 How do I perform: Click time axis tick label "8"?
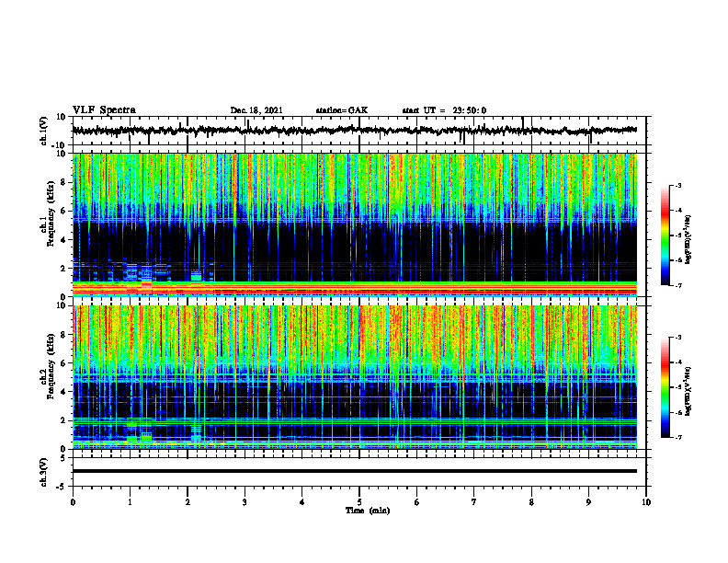pos(531,502)
